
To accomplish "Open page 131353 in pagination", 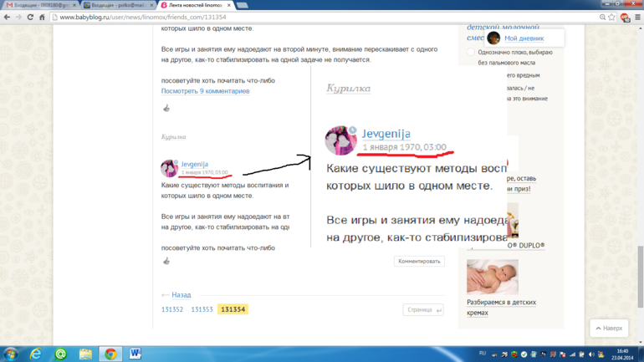I will tap(202, 309).
